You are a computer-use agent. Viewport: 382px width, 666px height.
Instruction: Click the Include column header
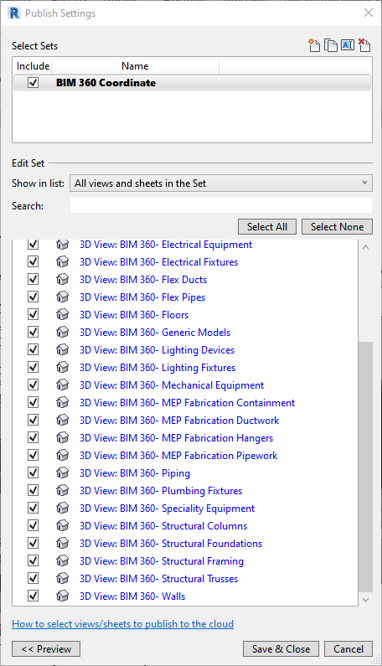[x=33, y=66]
